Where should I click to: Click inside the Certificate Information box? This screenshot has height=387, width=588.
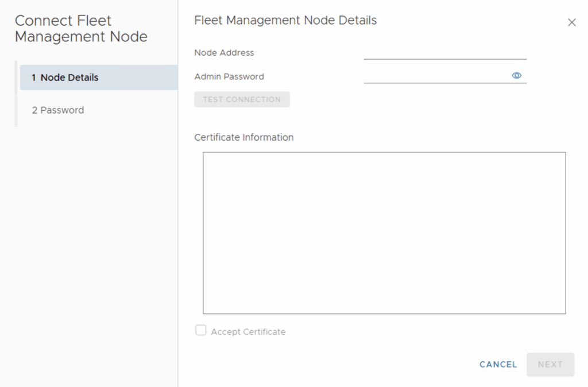[384, 233]
